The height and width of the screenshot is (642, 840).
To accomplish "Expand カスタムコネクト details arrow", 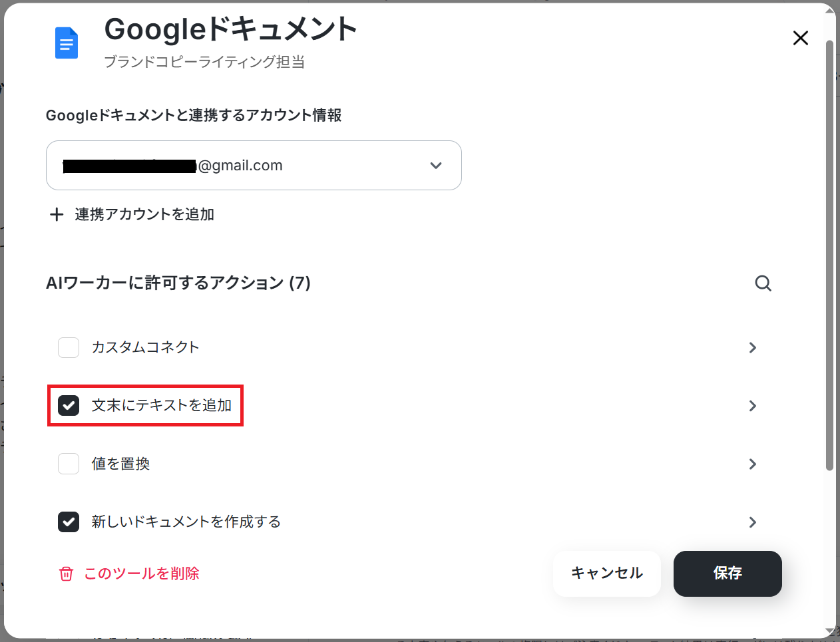I will [753, 347].
